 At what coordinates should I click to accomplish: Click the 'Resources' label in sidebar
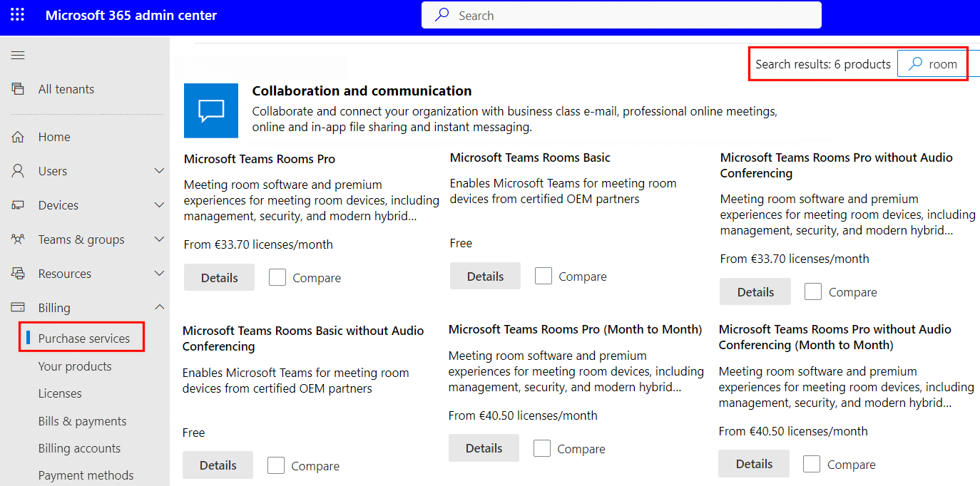(x=65, y=274)
